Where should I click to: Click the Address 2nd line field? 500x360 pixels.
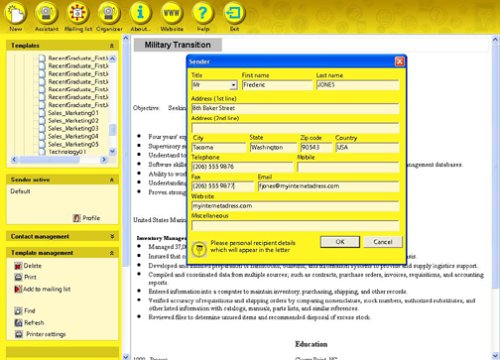tap(295, 128)
